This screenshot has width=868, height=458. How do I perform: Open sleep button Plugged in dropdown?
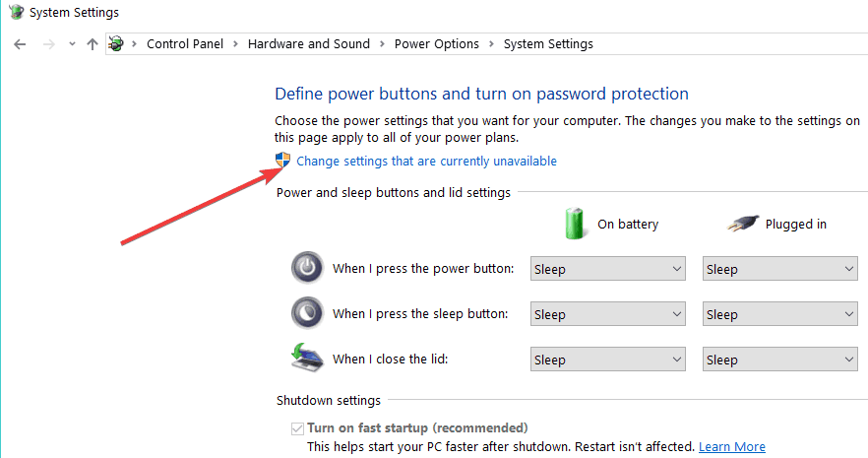(x=780, y=314)
